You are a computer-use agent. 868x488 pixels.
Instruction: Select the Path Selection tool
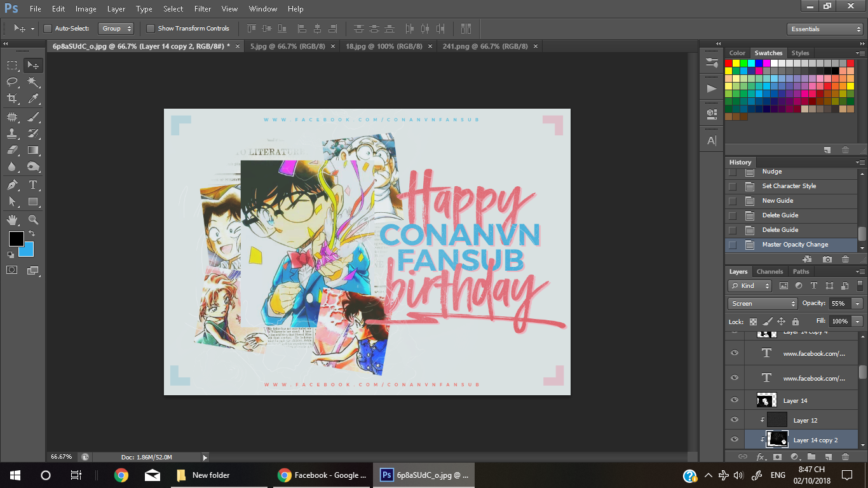pyautogui.click(x=12, y=202)
